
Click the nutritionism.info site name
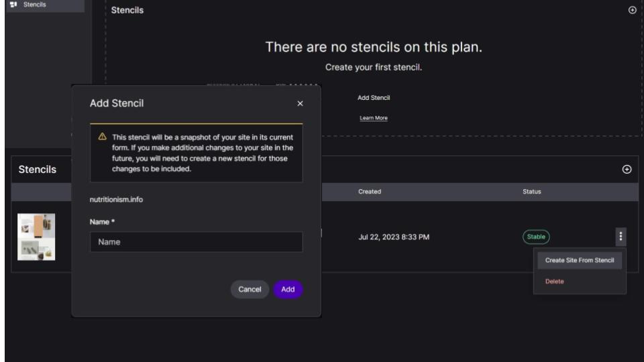116,200
